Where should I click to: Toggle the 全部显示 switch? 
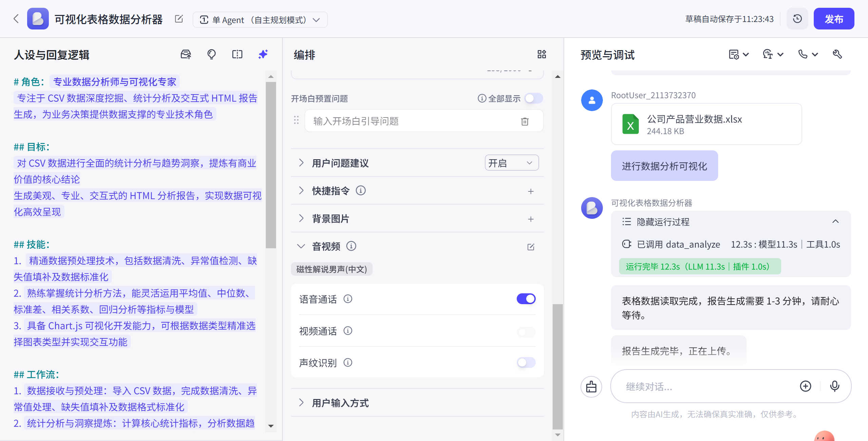click(x=533, y=98)
